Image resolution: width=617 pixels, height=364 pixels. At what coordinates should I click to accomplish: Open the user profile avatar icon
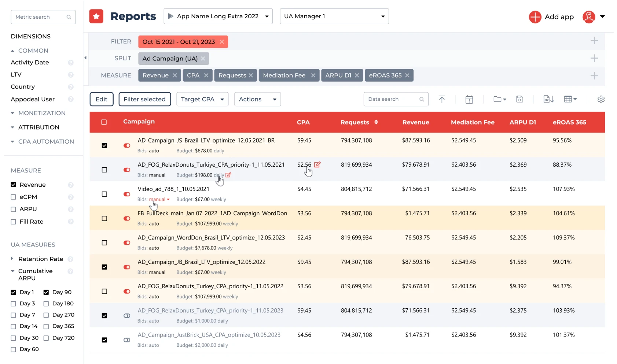589,17
